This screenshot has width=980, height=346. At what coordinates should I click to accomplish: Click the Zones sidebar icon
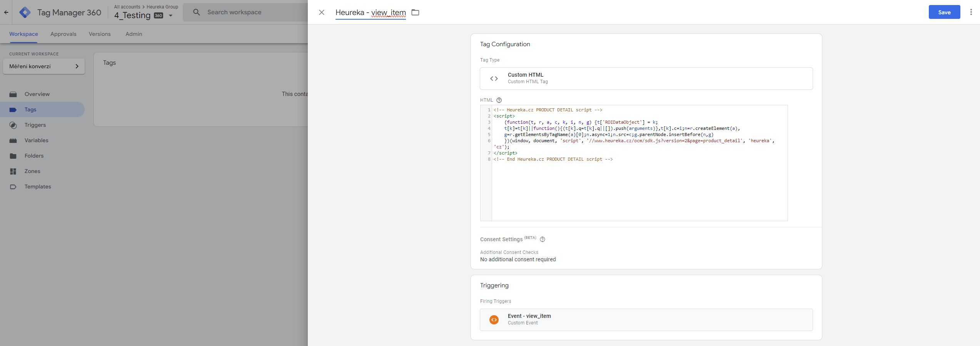point(13,171)
